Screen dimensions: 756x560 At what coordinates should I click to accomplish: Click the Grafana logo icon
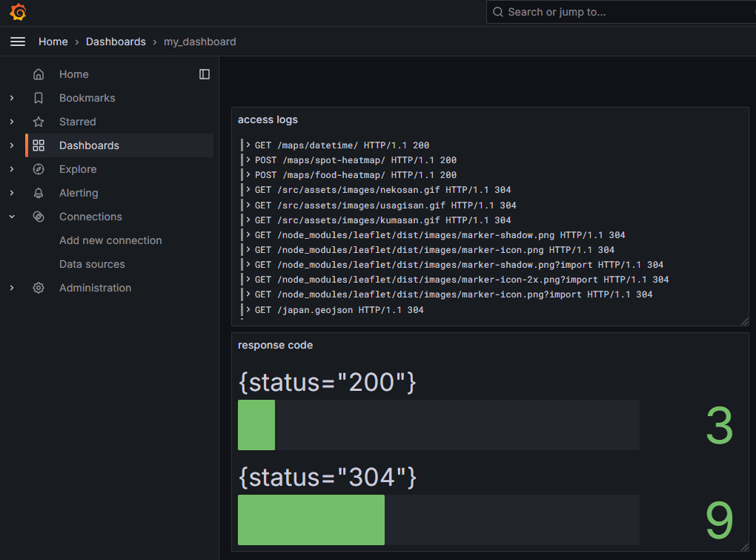[x=19, y=12]
